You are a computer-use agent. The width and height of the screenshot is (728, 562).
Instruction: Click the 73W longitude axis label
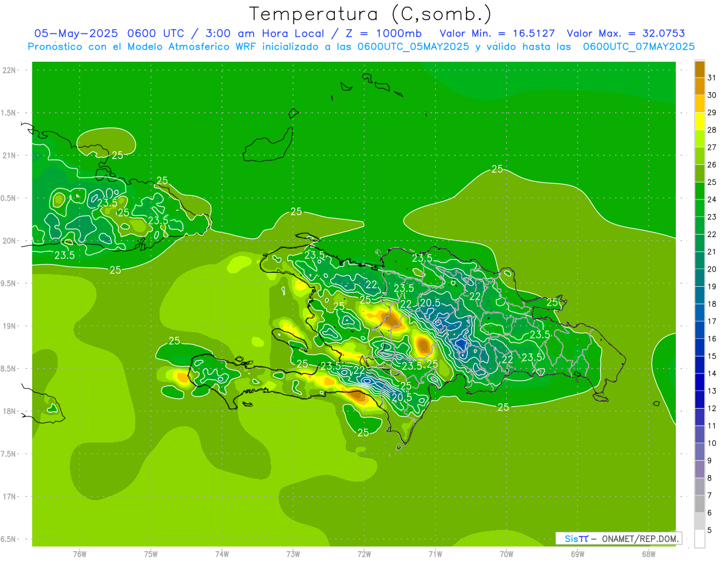[293, 554]
